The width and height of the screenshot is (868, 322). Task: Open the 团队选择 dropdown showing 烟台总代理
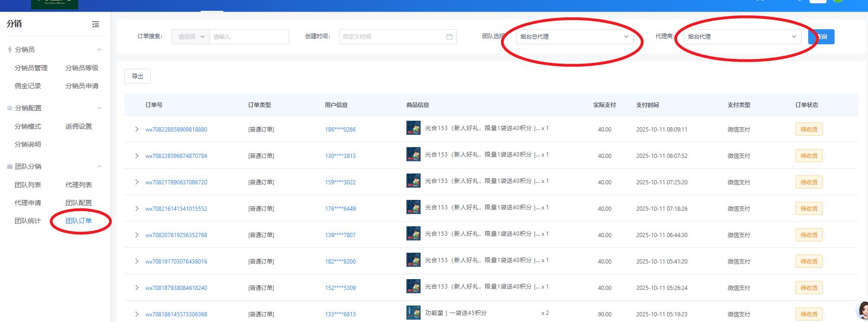click(x=574, y=37)
